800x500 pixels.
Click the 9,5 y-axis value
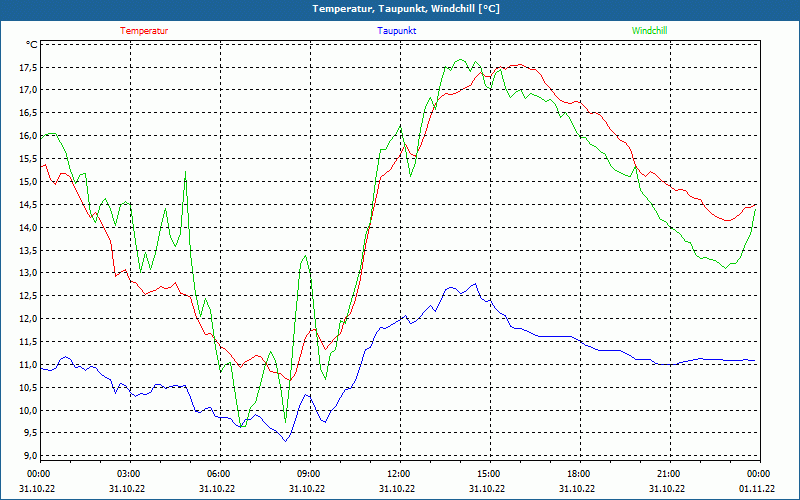point(30,433)
